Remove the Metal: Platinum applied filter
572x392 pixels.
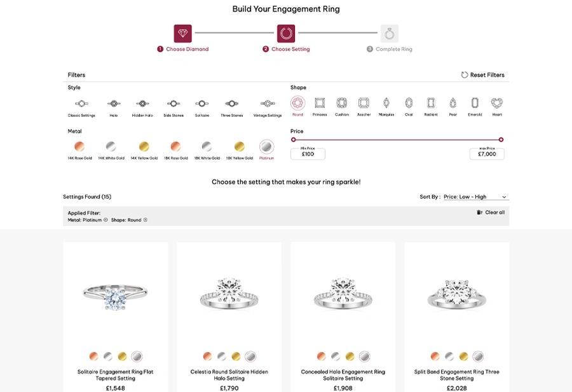106,220
